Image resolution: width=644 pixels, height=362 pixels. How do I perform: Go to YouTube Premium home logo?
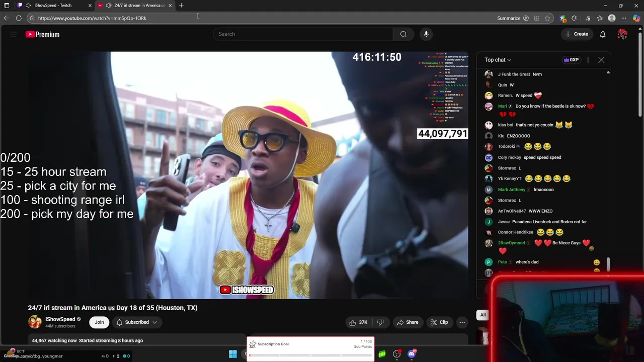coord(43,34)
